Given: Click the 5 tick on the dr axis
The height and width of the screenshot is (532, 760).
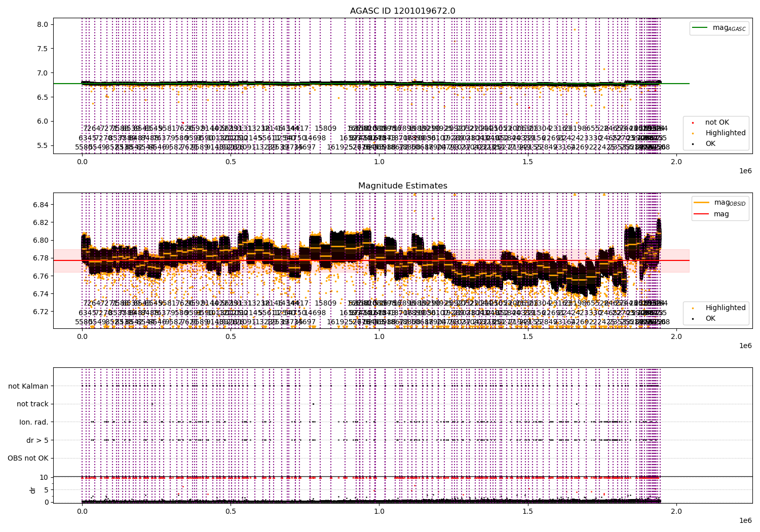Looking at the screenshot, I should 46,489.
